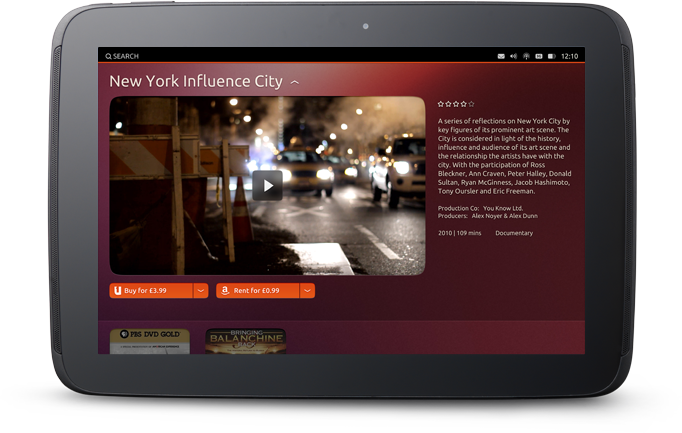Image resolution: width=682 pixels, height=433 pixels.
Task: Play the New York Influence City video
Action: pos(267,186)
